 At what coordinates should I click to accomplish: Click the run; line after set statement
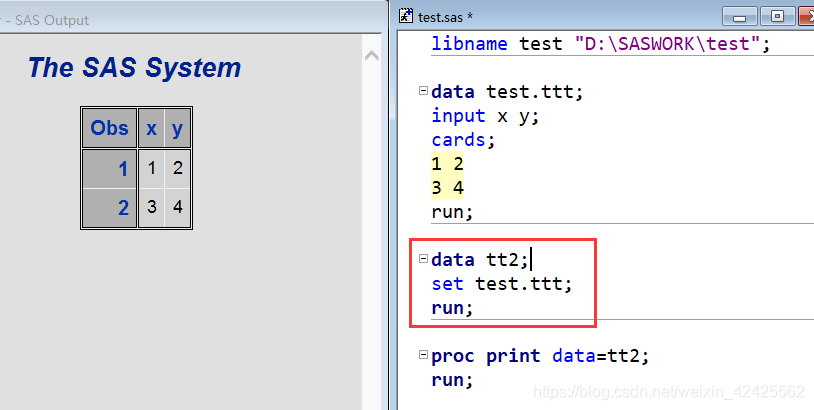point(452,308)
